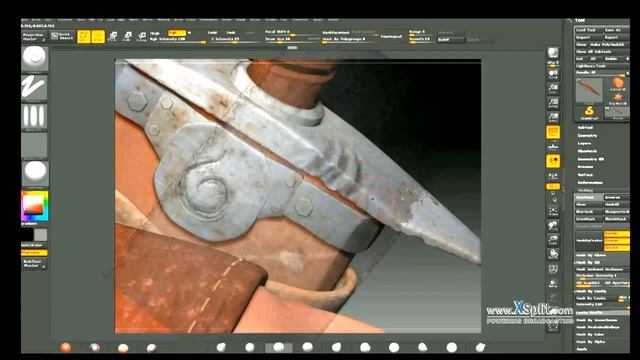This screenshot has width=640, height=360.
Task: Expand the Geometry subpalette
Action: (x=587, y=136)
